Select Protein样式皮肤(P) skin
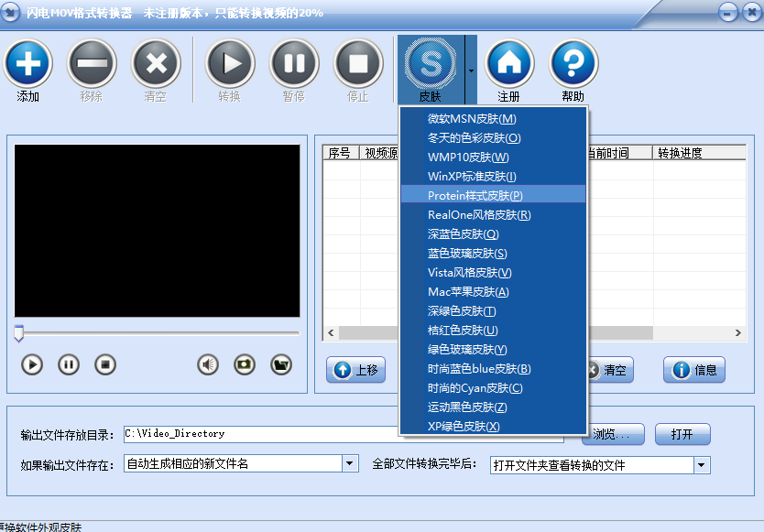The width and height of the screenshot is (764, 532). click(x=493, y=195)
